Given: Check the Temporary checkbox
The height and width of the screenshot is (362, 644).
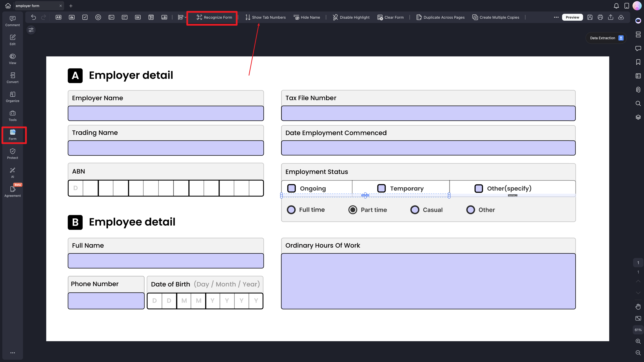Looking at the screenshot, I should pyautogui.click(x=382, y=188).
